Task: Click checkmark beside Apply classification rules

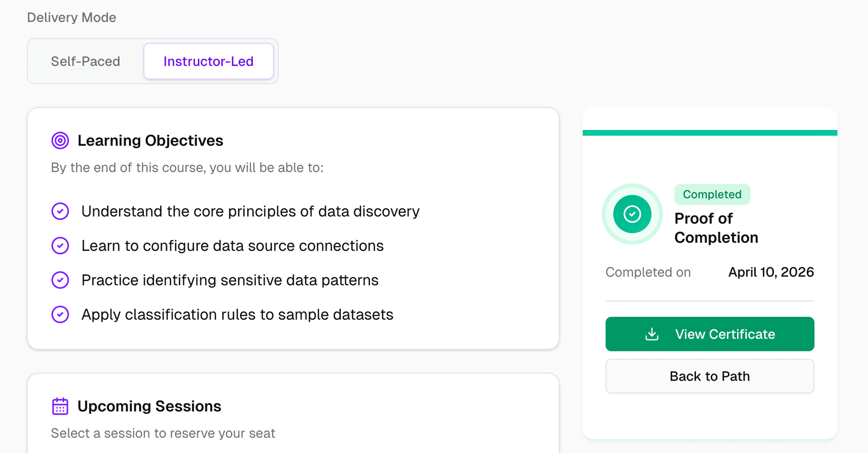Action: [60, 314]
